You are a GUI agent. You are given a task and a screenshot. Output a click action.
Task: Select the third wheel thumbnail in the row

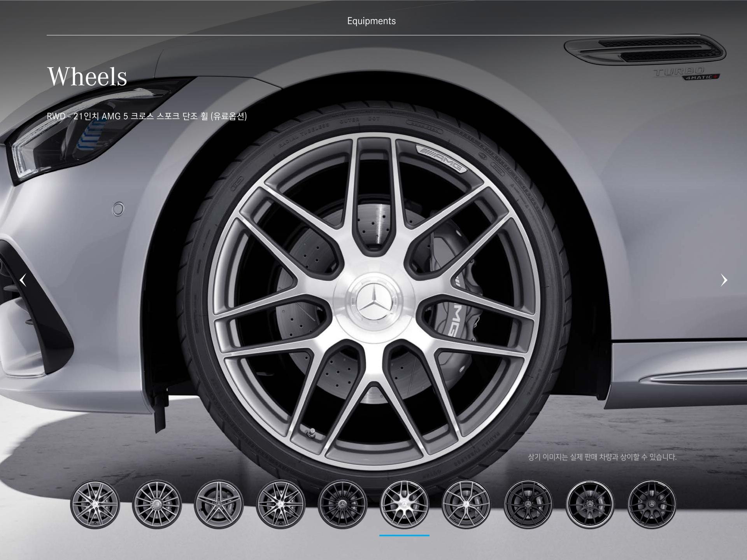(219, 504)
